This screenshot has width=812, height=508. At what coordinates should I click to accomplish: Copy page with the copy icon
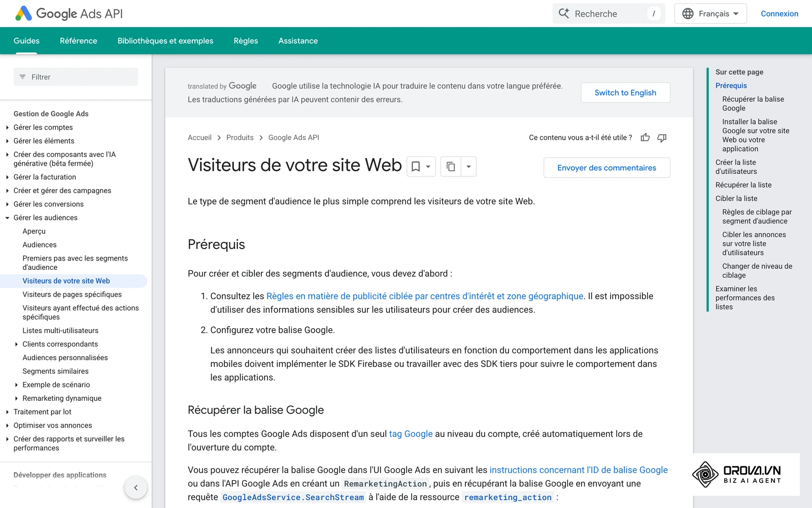coord(451,167)
